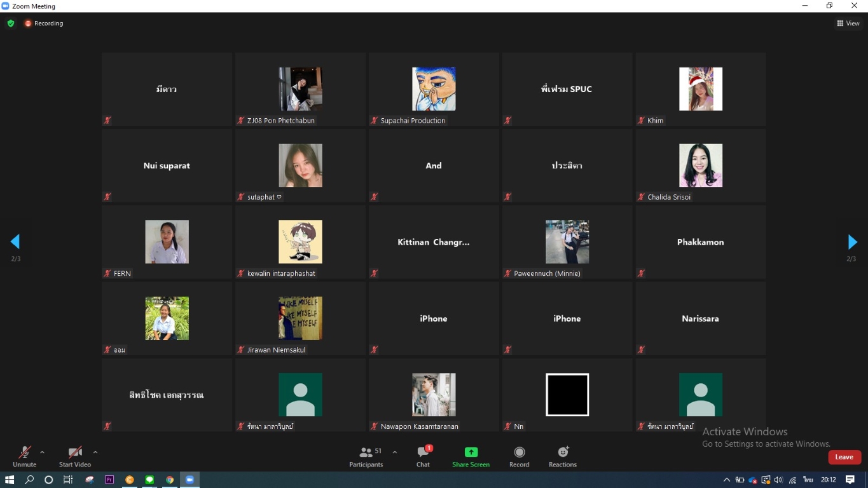The image size is (868, 488).
Task: Select sutaphat participant tile
Action: [x=300, y=165]
